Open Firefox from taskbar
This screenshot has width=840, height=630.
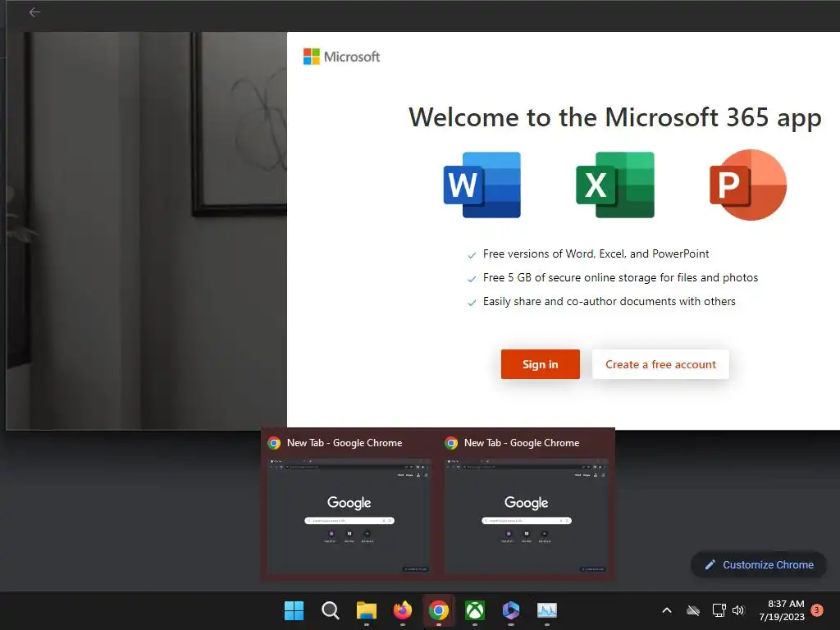click(x=402, y=610)
